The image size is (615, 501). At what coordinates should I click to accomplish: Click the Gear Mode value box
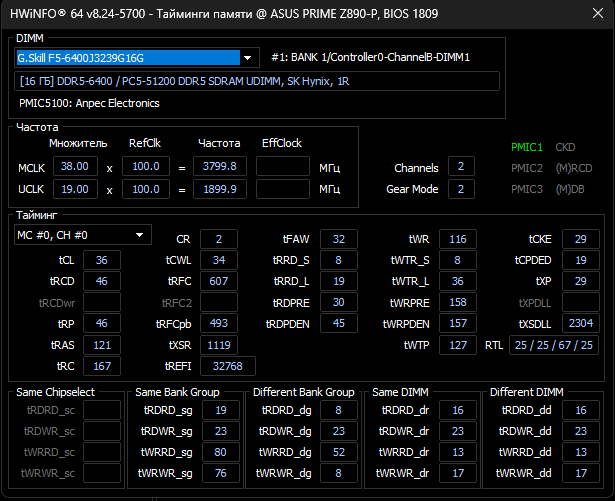pyautogui.click(x=461, y=189)
